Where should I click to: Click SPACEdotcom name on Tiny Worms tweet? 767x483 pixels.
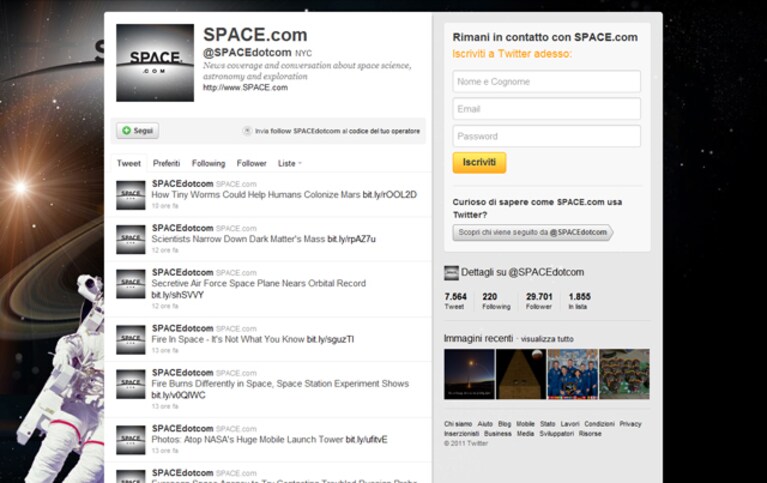tap(182, 184)
